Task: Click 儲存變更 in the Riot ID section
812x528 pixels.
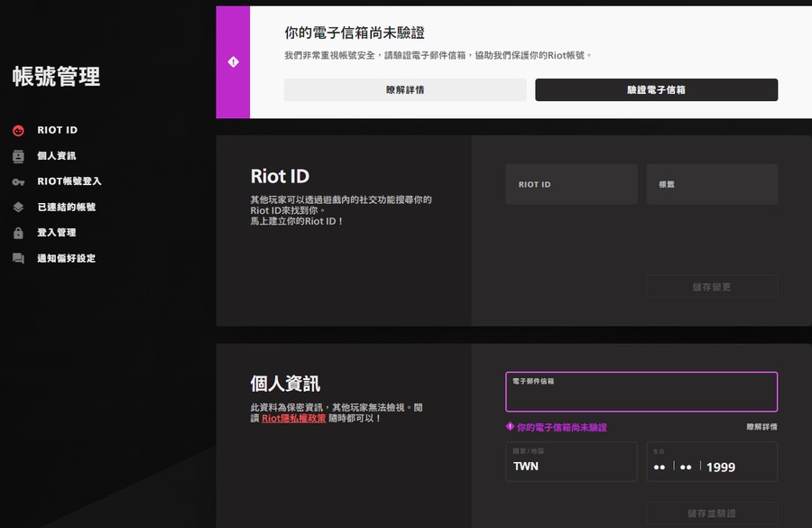Action: pyautogui.click(x=712, y=286)
